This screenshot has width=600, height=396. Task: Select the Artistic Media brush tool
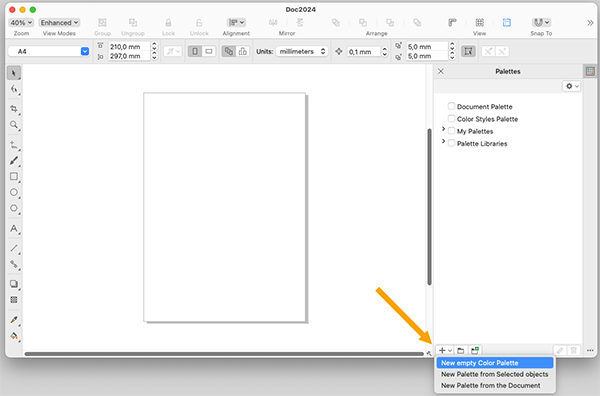(14, 161)
